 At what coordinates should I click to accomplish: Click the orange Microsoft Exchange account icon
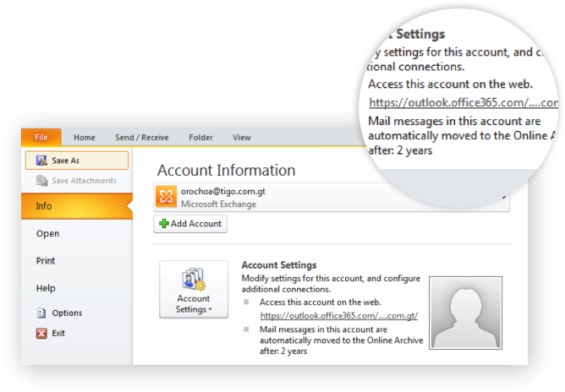[167, 197]
